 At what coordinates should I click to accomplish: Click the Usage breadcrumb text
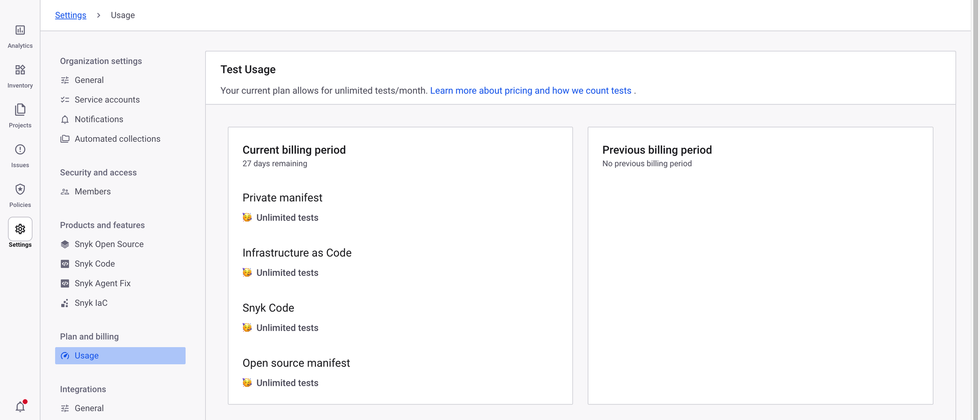(122, 15)
